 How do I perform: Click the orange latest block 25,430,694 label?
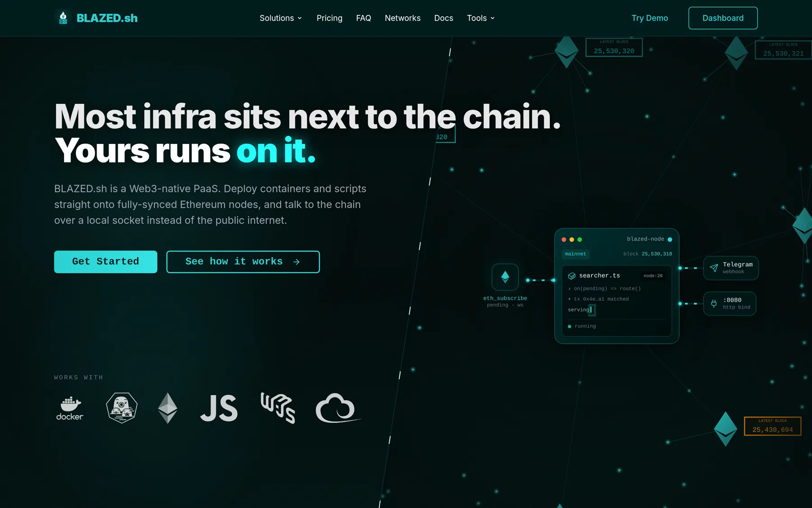pyautogui.click(x=772, y=426)
